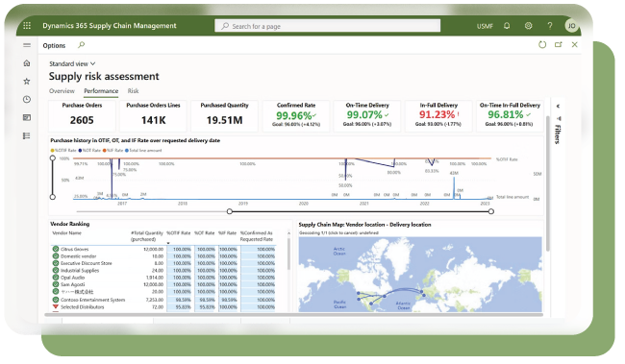Go to Home in the sidebar

coord(27,63)
